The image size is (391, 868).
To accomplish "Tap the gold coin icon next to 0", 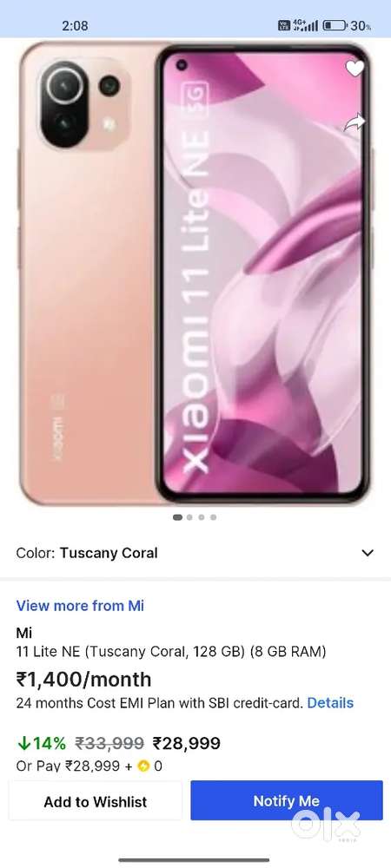I will (143, 766).
